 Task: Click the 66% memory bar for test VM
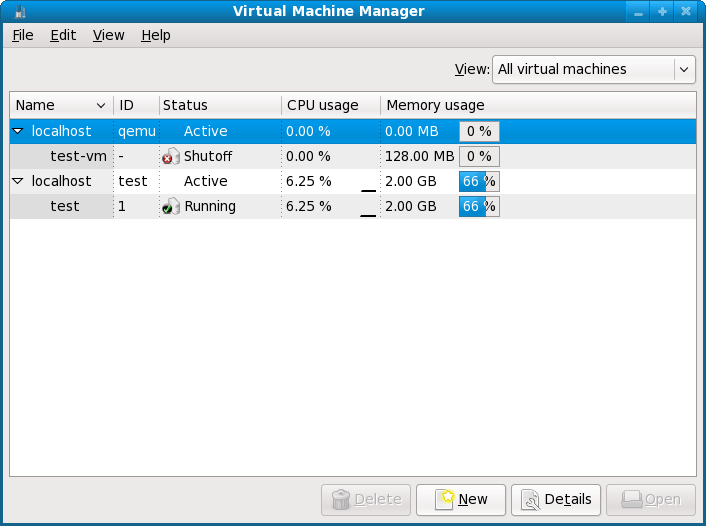[479, 206]
